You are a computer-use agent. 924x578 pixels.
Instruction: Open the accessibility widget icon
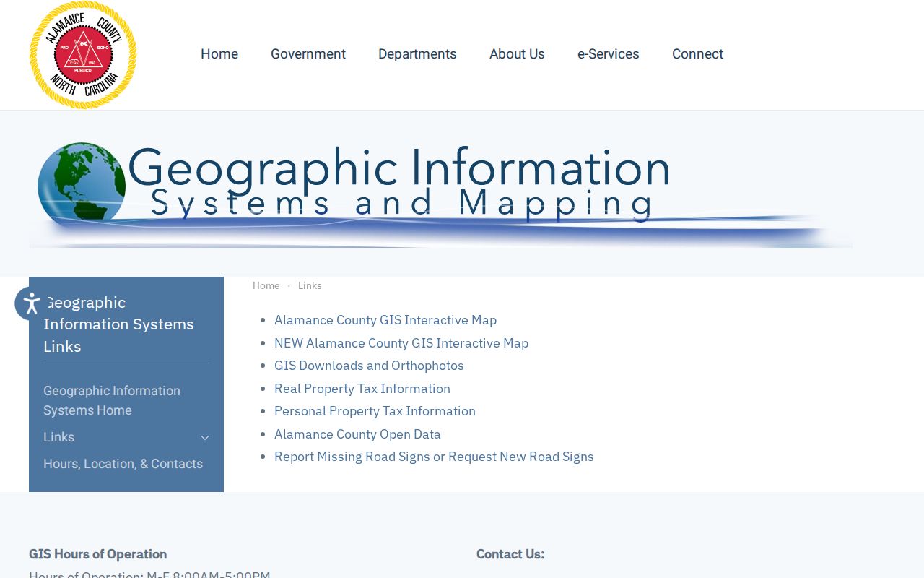tap(32, 303)
